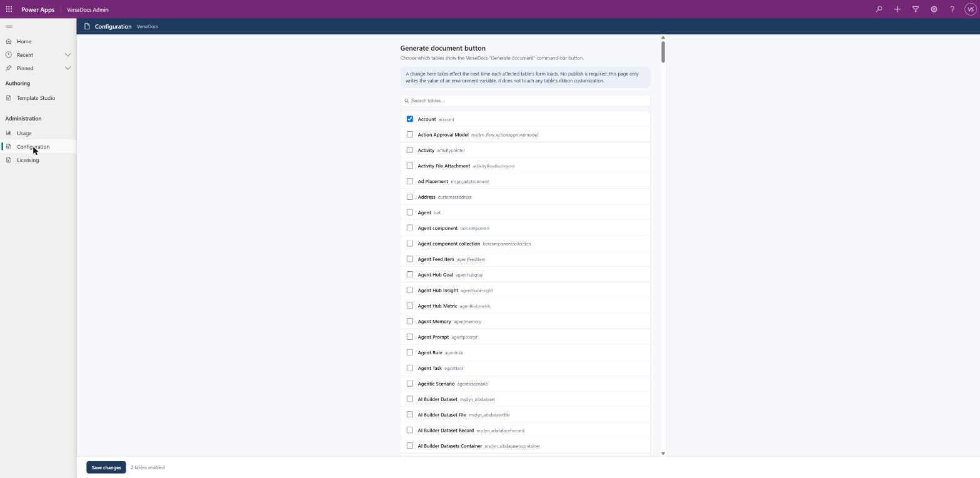The height and width of the screenshot is (478, 980).
Task: Click the scroll-down arrow of the table list
Action: tap(662, 453)
